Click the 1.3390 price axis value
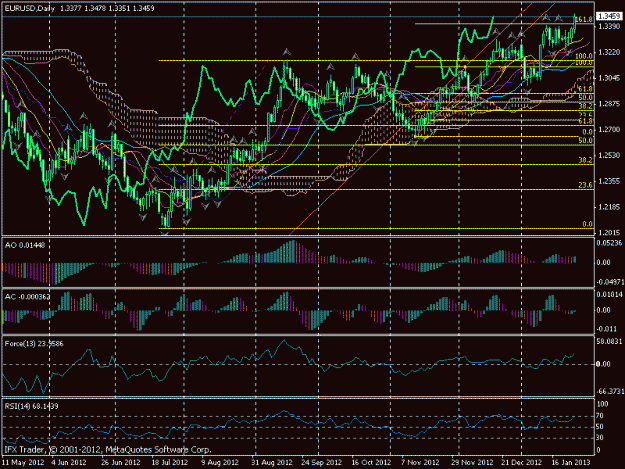The image size is (625, 469). point(608,26)
